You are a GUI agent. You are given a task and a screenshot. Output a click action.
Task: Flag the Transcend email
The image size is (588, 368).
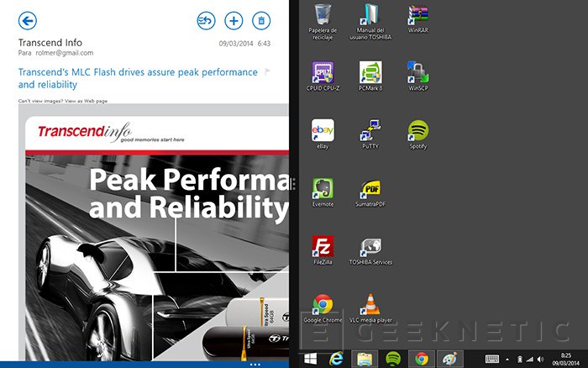click(x=267, y=71)
